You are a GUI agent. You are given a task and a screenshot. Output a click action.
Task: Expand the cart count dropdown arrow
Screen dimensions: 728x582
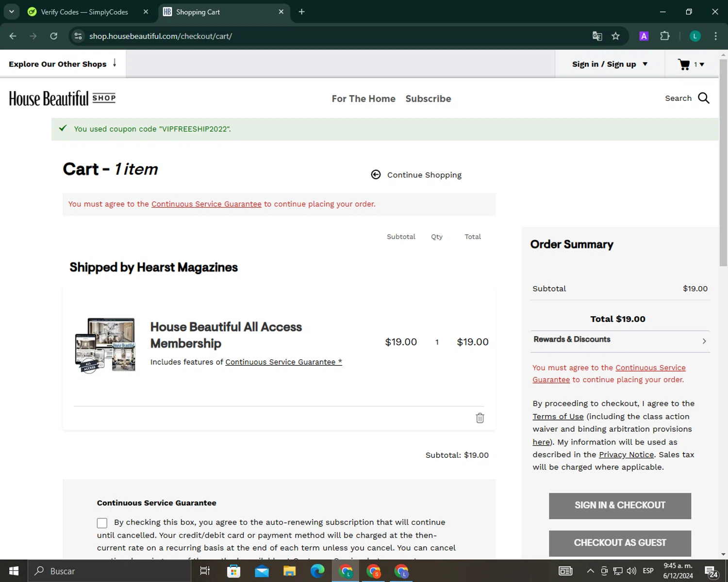(702, 65)
